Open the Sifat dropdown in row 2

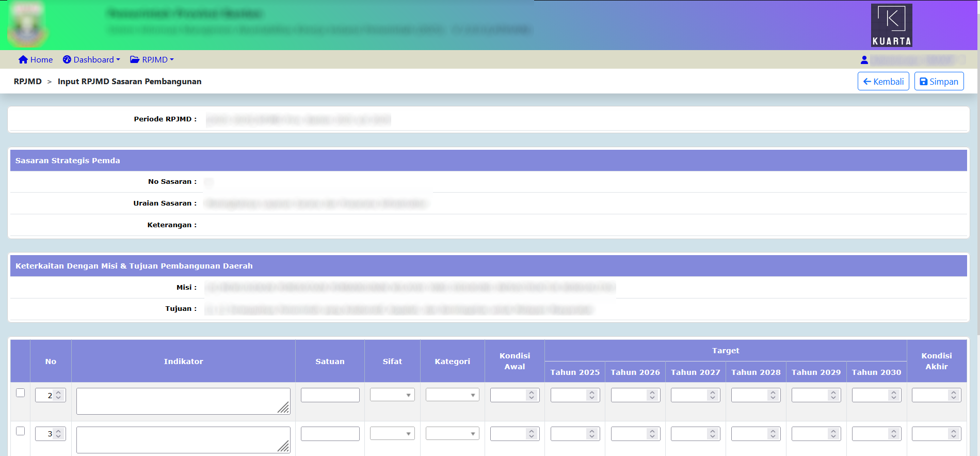click(x=392, y=395)
